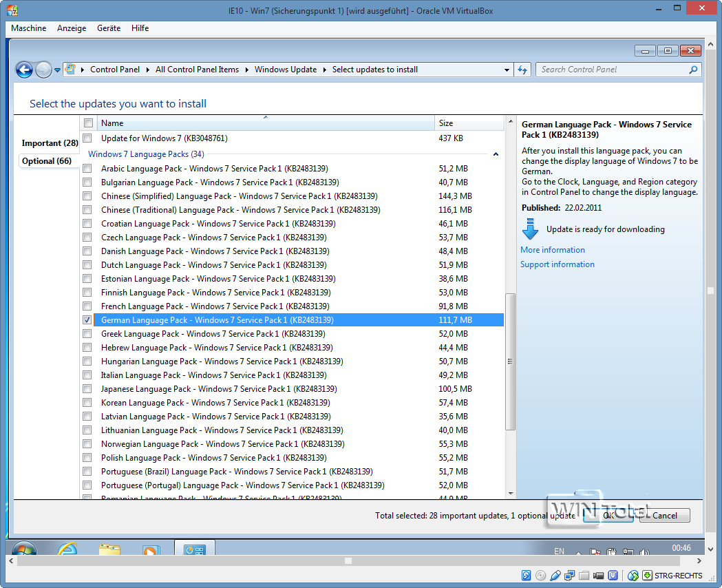Image resolution: width=722 pixels, height=588 pixels.
Task: Open the address bar history dropdown
Action: click(507, 70)
